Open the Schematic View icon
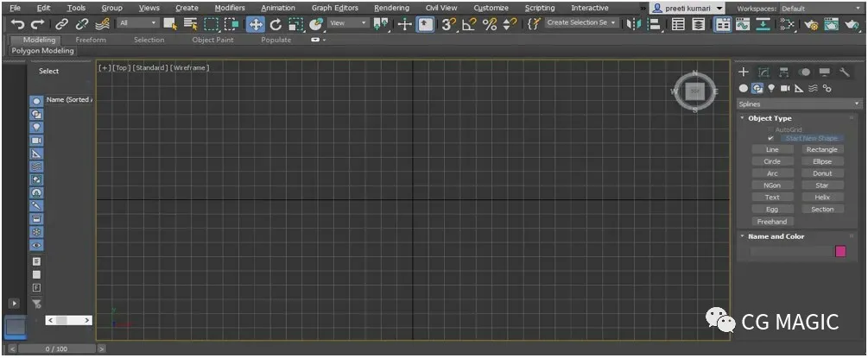 tap(764, 24)
